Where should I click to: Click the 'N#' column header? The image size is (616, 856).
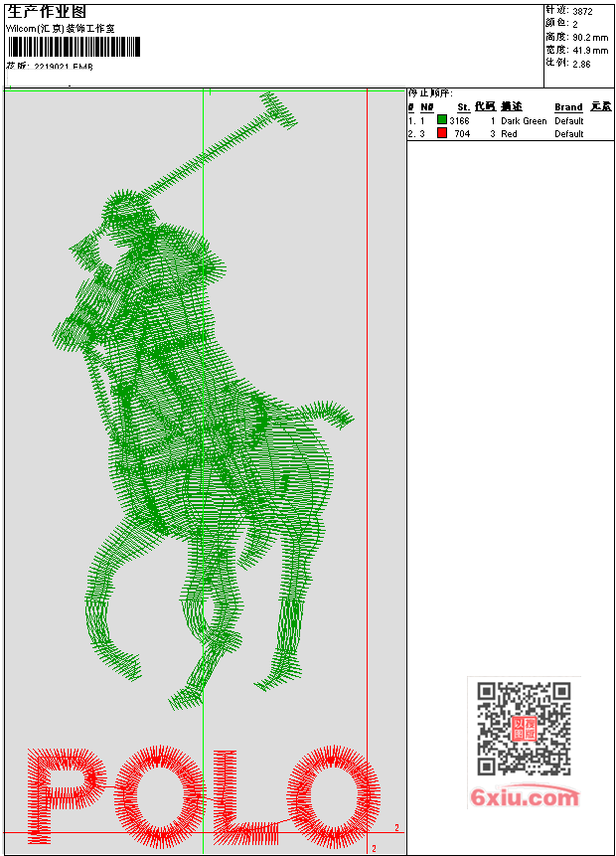pyautogui.click(x=426, y=107)
